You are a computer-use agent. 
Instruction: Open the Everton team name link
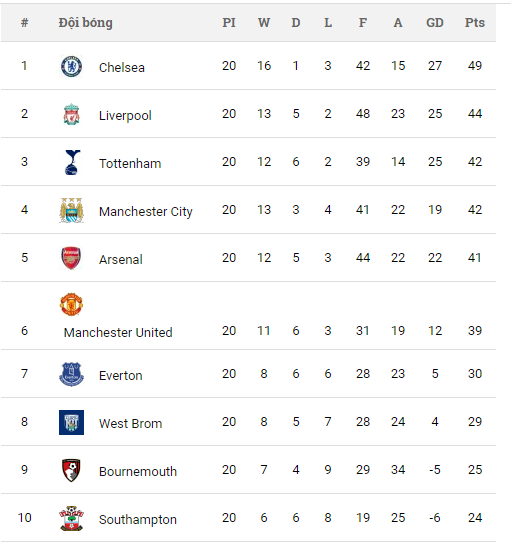[121, 375]
